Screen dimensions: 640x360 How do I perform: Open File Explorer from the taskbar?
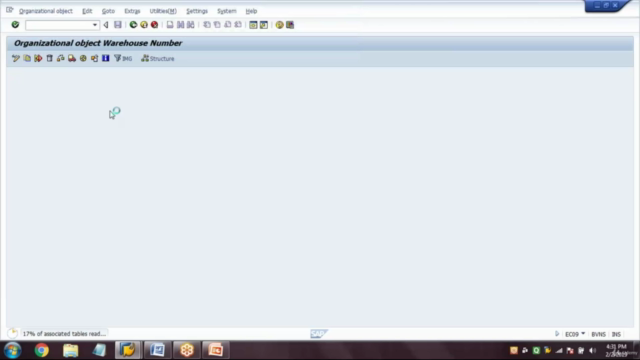(x=71, y=350)
